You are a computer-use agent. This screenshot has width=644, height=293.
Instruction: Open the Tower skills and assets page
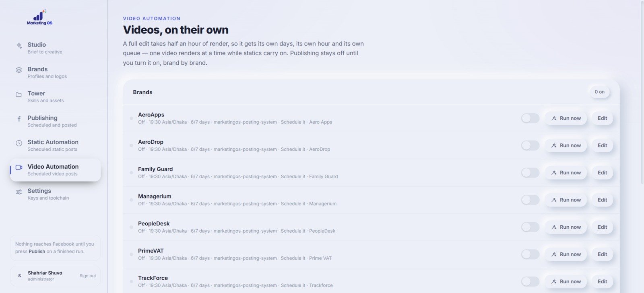pos(55,96)
